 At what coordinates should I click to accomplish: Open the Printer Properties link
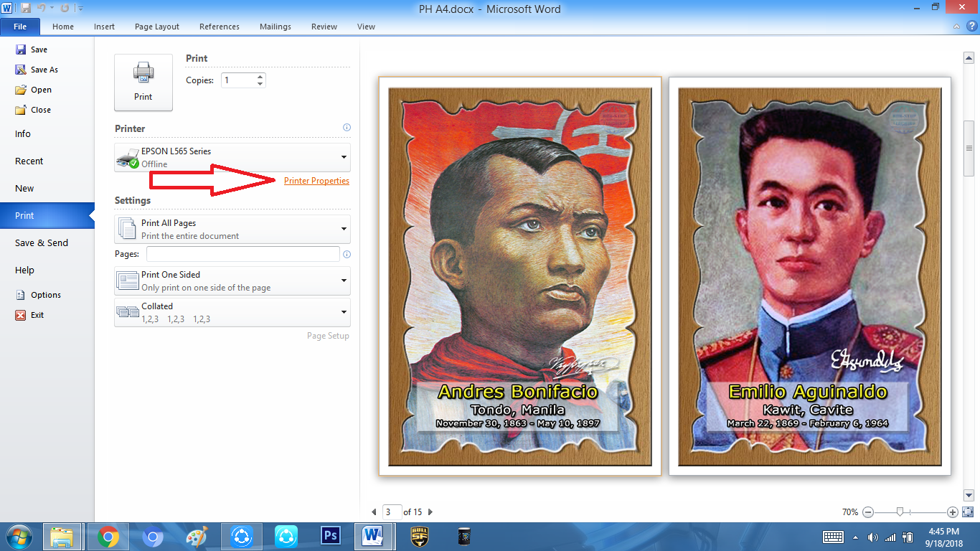pyautogui.click(x=316, y=181)
